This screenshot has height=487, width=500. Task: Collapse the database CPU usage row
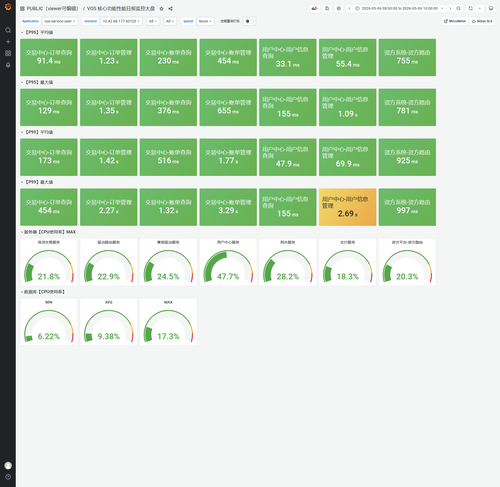(x=43, y=292)
